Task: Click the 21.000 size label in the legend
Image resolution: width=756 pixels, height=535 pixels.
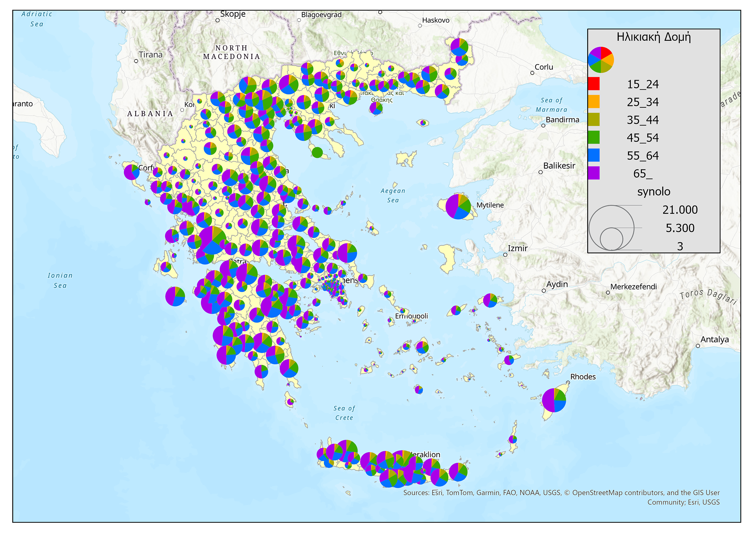Action: (680, 210)
